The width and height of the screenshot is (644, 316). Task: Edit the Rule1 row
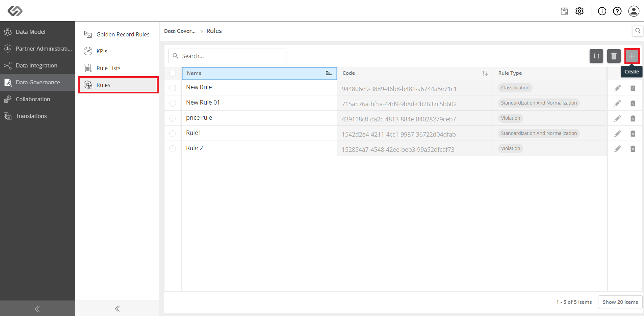pyautogui.click(x=618, y=134)
